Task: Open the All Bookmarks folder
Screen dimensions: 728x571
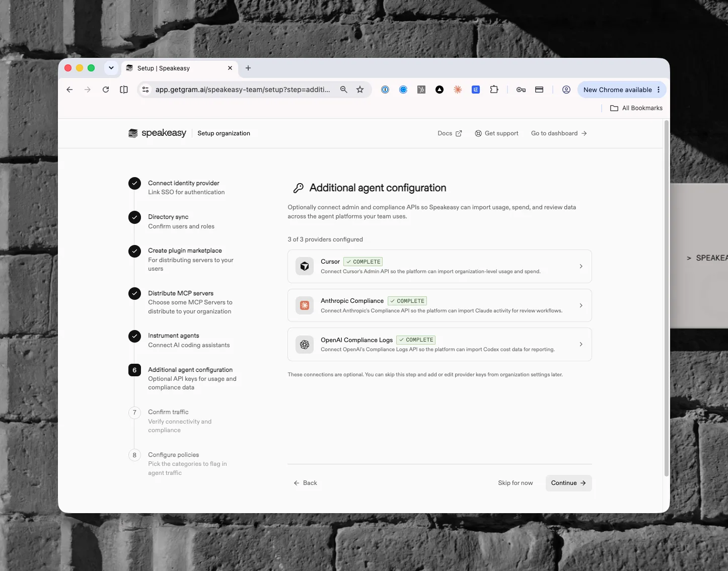Action: (x=636, y=108)
